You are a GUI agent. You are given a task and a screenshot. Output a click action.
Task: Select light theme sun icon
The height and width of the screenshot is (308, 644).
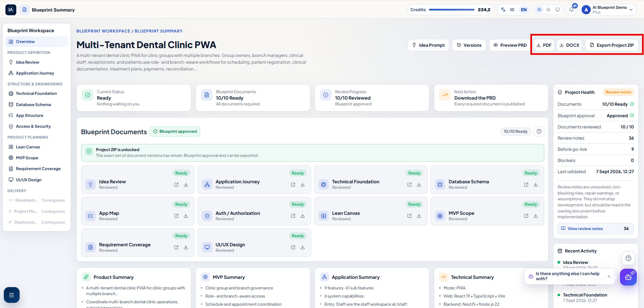click(539, 10)
